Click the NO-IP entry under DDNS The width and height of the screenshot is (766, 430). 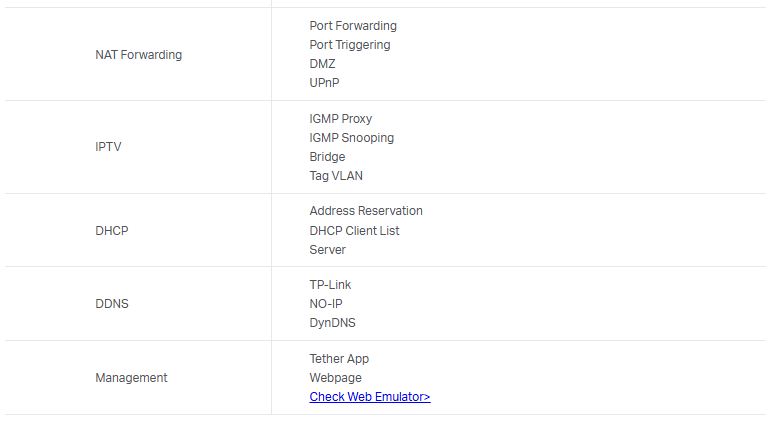(326, 304)
